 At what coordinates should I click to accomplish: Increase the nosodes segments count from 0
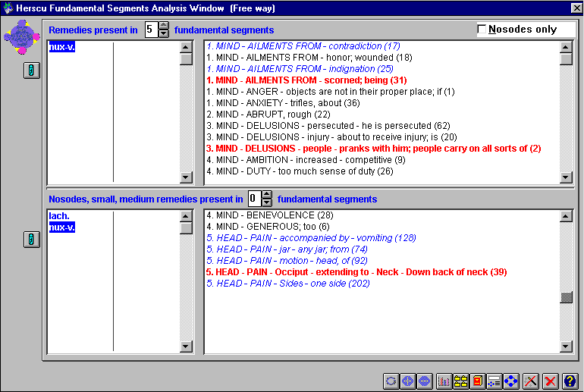coord(267,194)
